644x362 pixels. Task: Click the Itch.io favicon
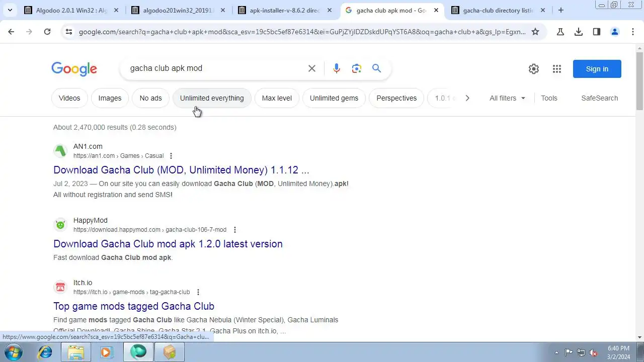[60, 287]
